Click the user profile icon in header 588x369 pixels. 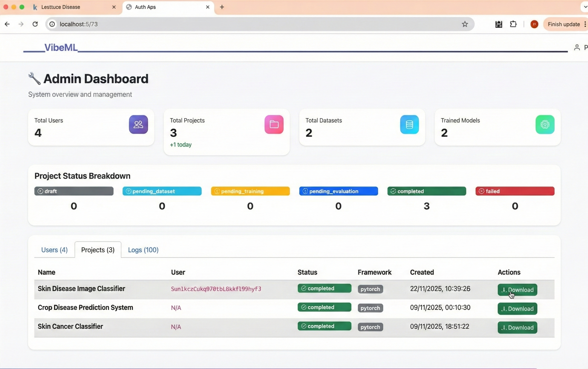[x=577, y=47]
